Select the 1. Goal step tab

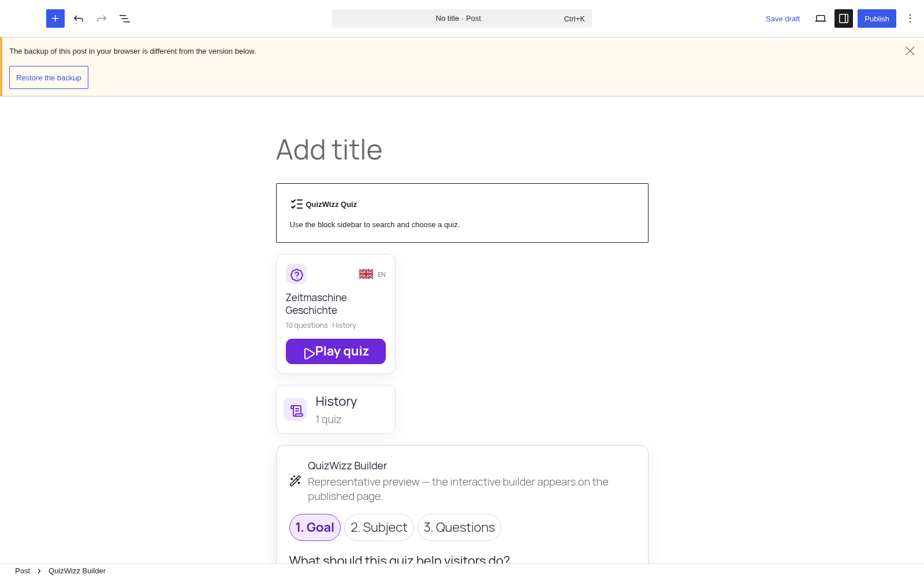tap(315, 527)
